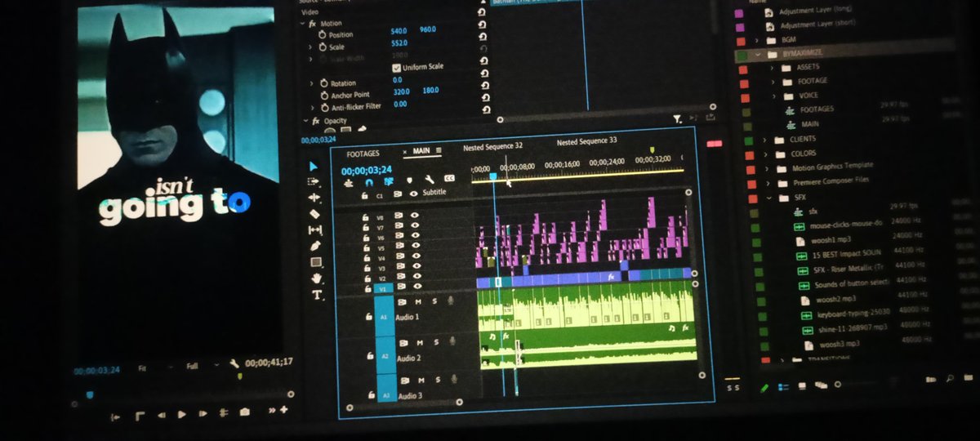Click the Scale value 552.0
This screenshot has height=441, width=980.
pyautogui.click(x=399, y=42)
